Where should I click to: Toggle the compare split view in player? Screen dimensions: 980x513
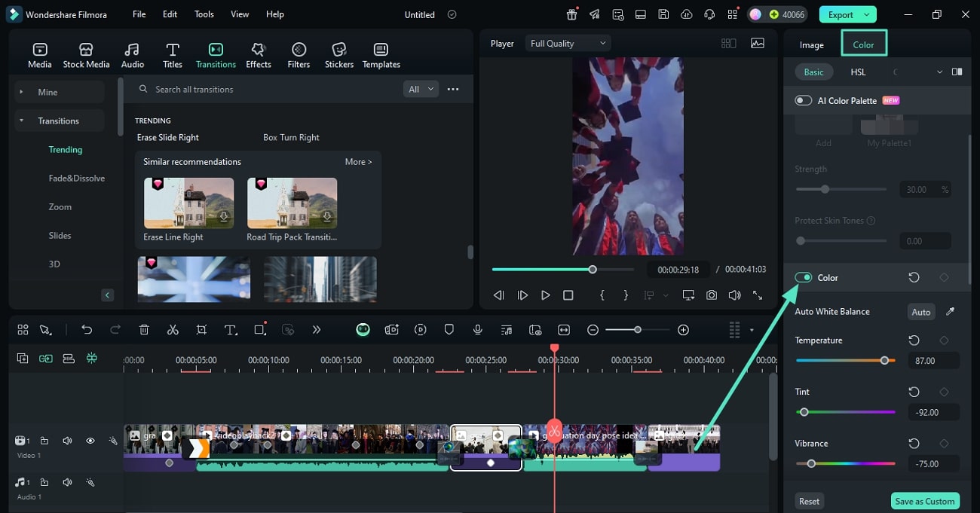728,44
